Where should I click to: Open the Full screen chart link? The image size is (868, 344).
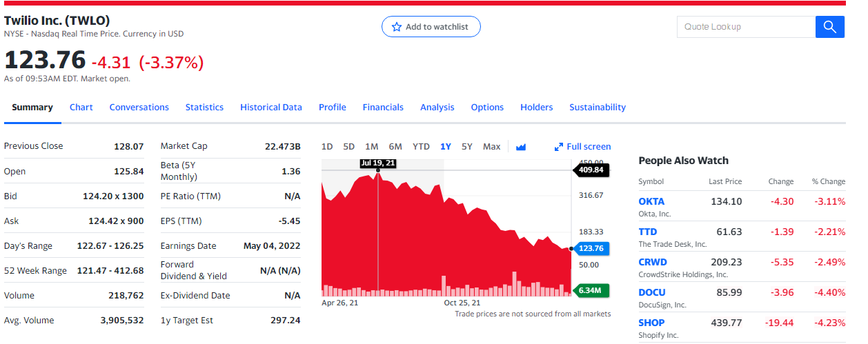(x=589, y=146)
